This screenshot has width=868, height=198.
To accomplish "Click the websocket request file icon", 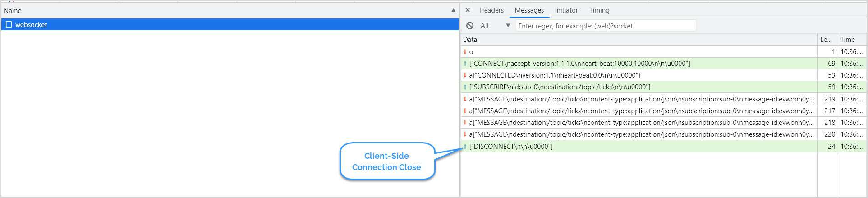I will (x=9, y=24).
